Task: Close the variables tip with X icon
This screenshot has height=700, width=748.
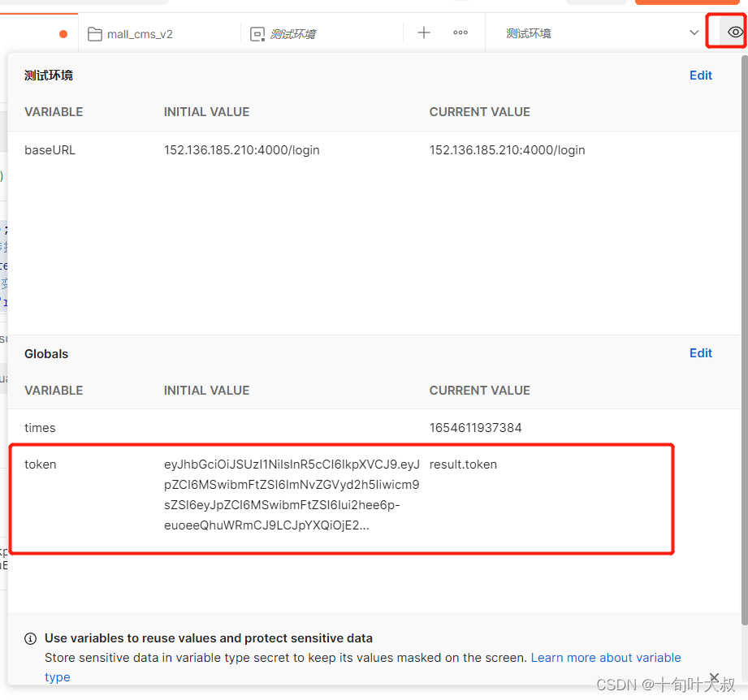Action: tap(714, 677)
